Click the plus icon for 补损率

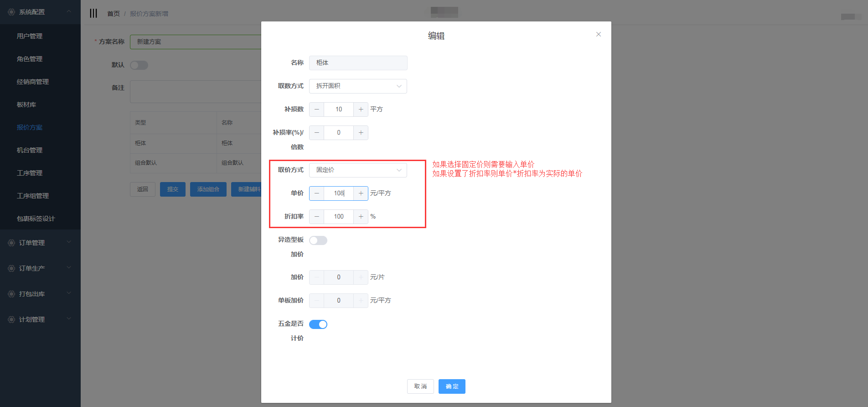(x=361, y=133)
